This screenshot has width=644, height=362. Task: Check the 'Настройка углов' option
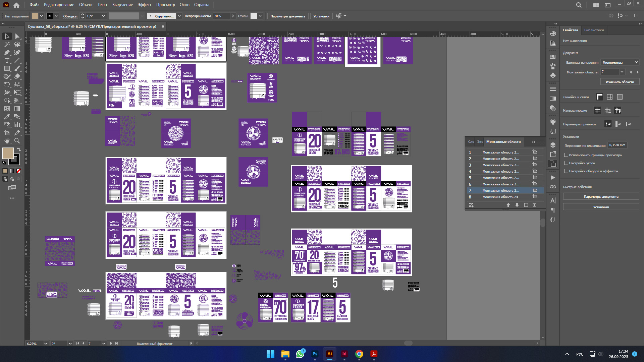click(566, 163)
